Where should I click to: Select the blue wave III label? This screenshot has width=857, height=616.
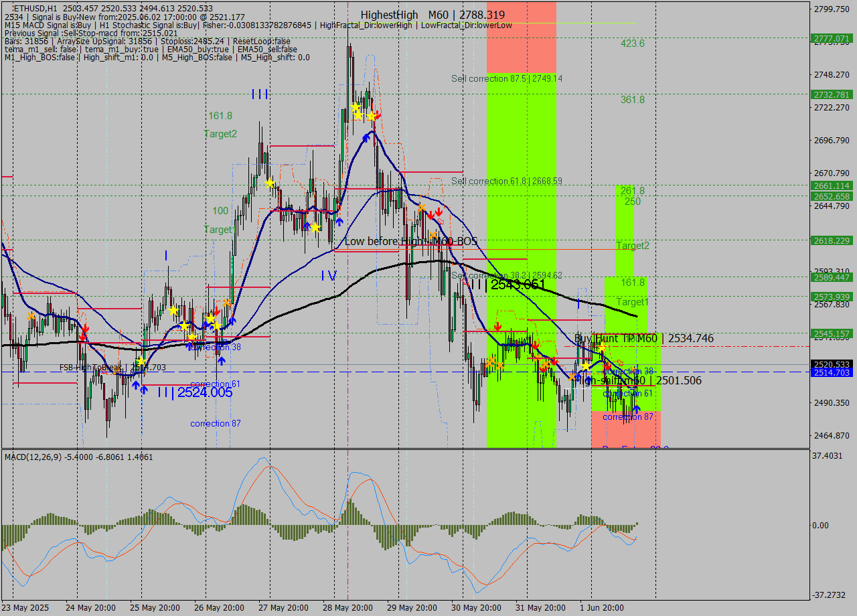click(x=260, y=94)
